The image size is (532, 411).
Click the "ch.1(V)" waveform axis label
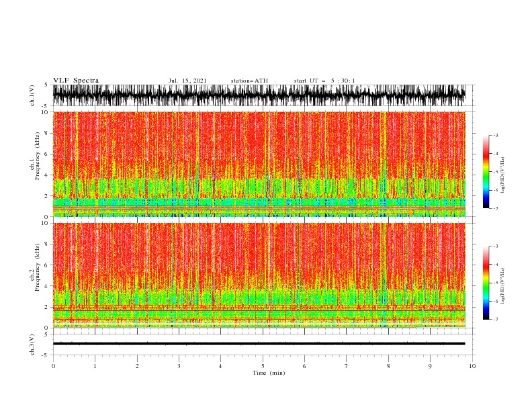(32, 95)
